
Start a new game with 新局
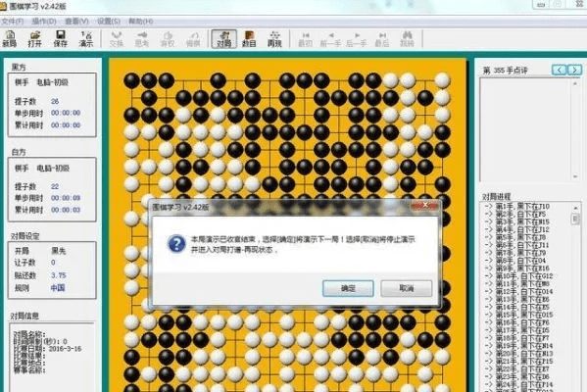(10, 39)
